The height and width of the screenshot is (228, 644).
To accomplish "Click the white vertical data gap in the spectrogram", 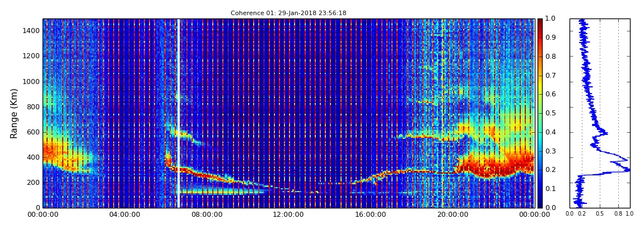I will 178,113.
